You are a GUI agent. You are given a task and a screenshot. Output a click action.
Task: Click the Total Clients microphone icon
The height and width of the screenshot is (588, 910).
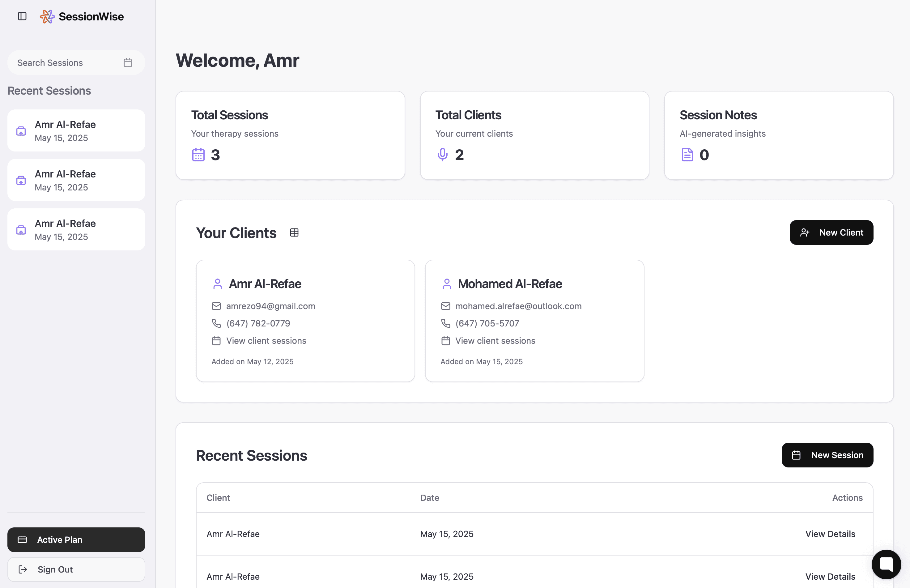click(x=442, y=155)
